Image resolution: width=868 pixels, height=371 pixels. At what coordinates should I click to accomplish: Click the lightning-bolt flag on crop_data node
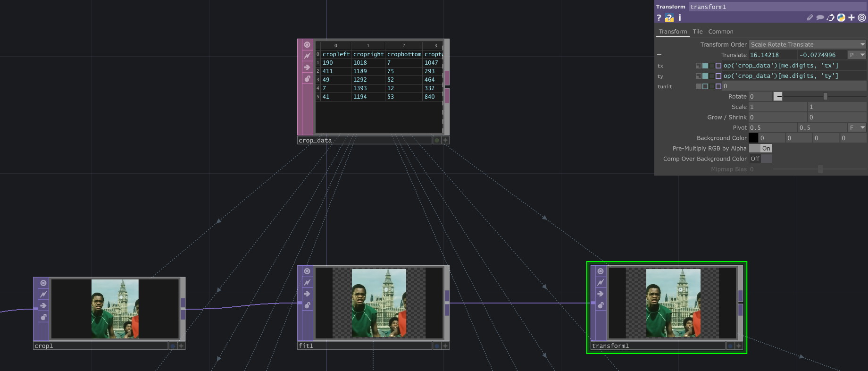(x=307, y=56)
